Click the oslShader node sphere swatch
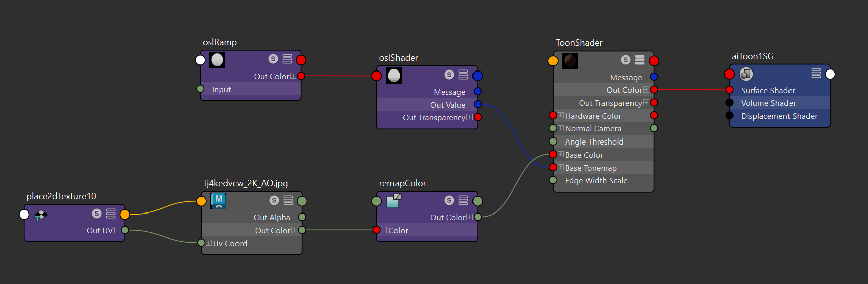The width and height of the screenshot is (868, 284). pos(394,76)
